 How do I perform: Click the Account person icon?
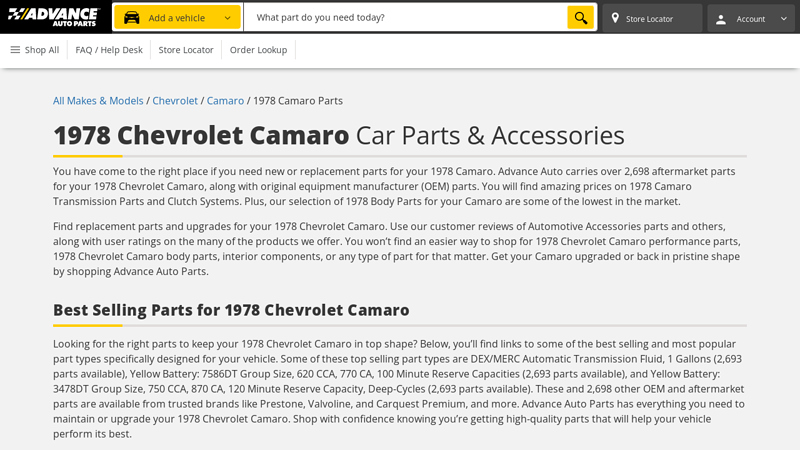coord(721,19)
